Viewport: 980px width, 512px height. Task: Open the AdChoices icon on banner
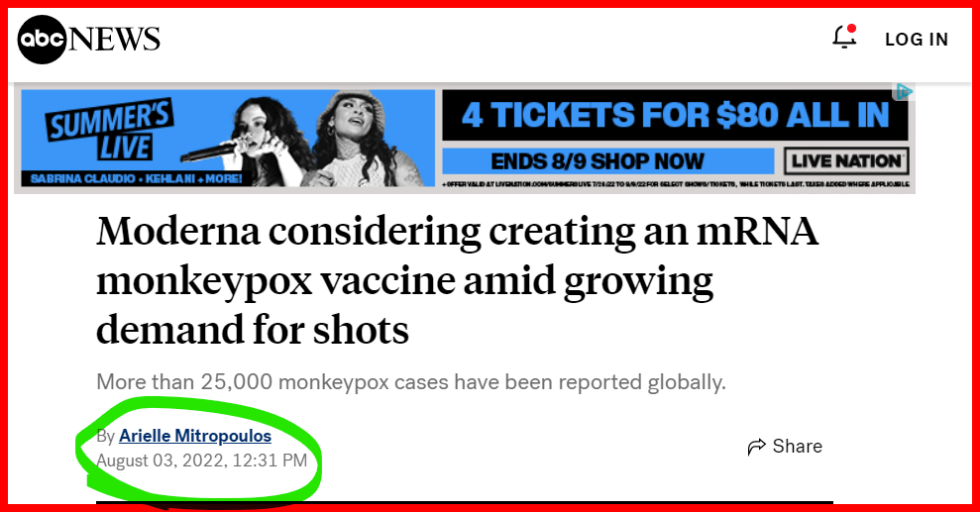pyautogui.click(x=904, y=91)
